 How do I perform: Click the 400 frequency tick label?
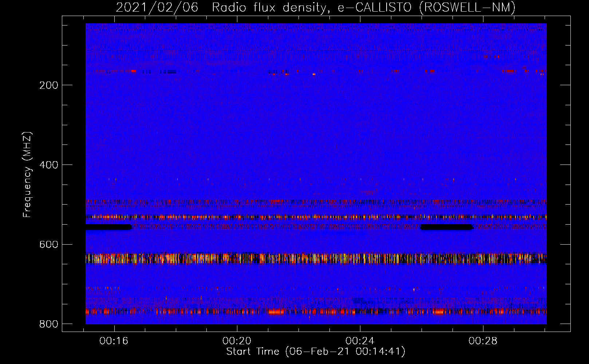pyautogui.click(x=49, y=165)
